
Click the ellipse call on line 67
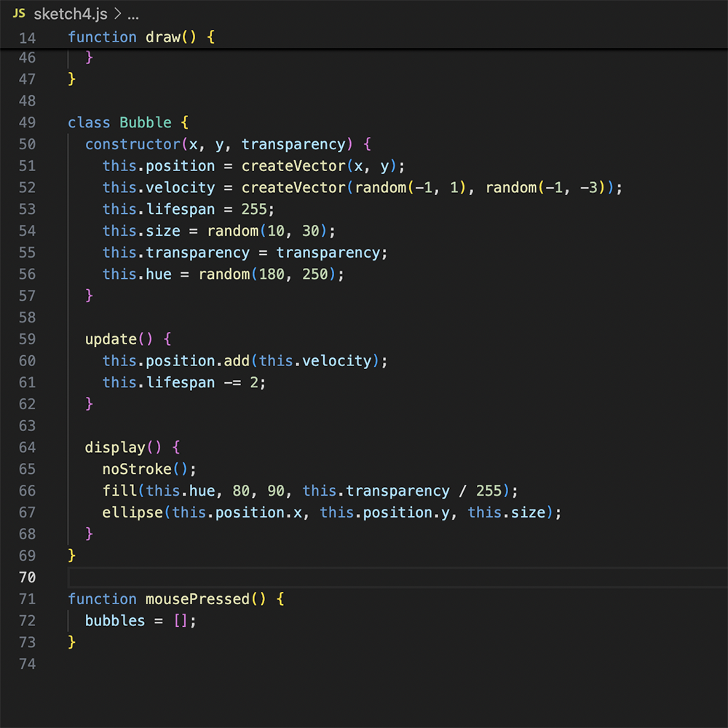click(132, 512)
